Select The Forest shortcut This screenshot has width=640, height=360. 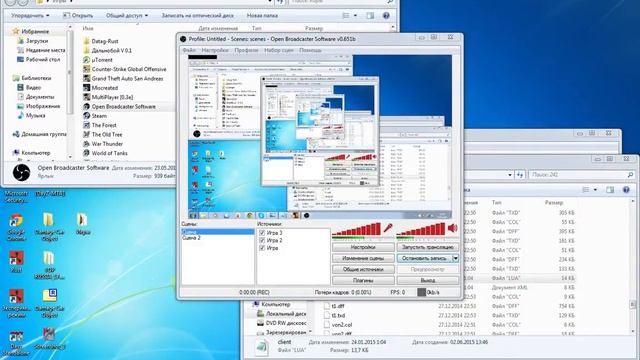click(x=100, y=125)
